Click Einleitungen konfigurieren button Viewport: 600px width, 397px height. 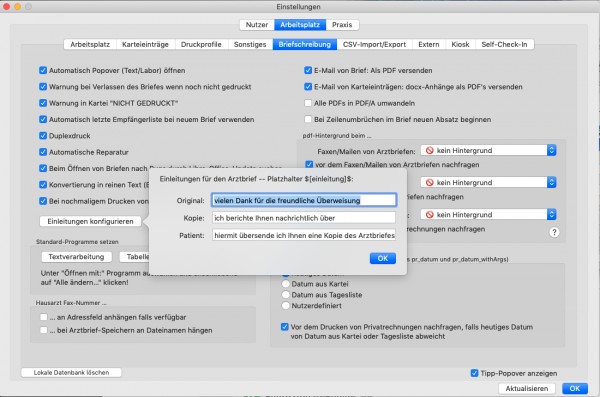tap(90, 221)
